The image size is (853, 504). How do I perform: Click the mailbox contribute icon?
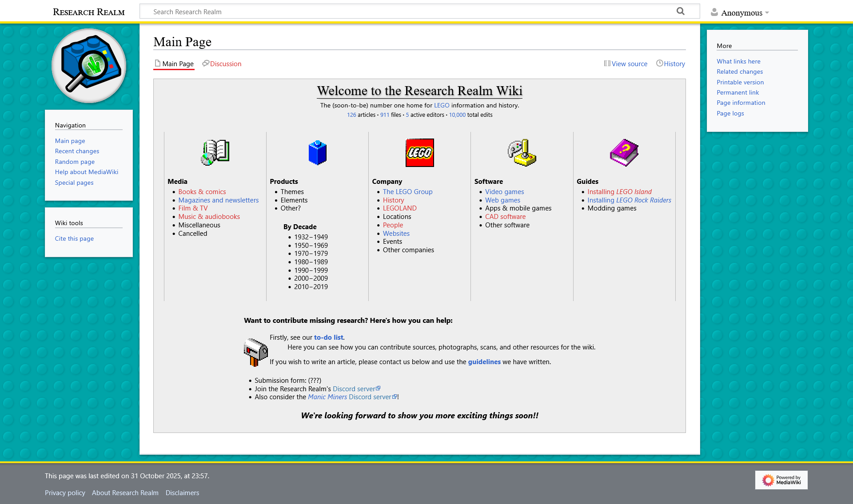[255, 352]
